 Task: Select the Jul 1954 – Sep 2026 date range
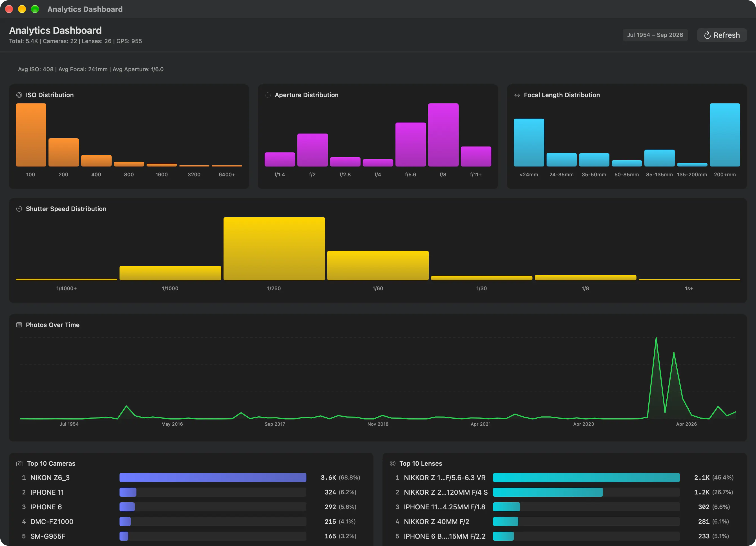pos(655,35)
